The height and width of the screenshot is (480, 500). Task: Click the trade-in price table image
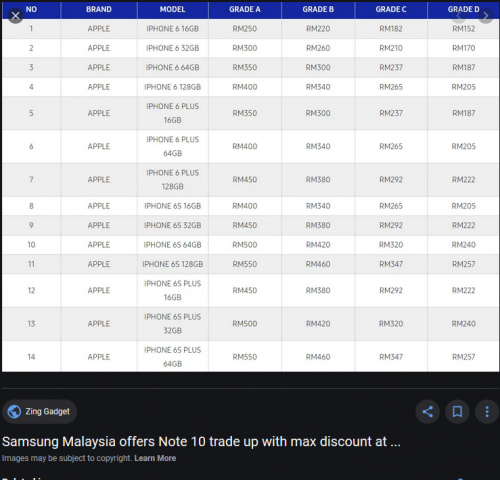click(x=251, y=187)
